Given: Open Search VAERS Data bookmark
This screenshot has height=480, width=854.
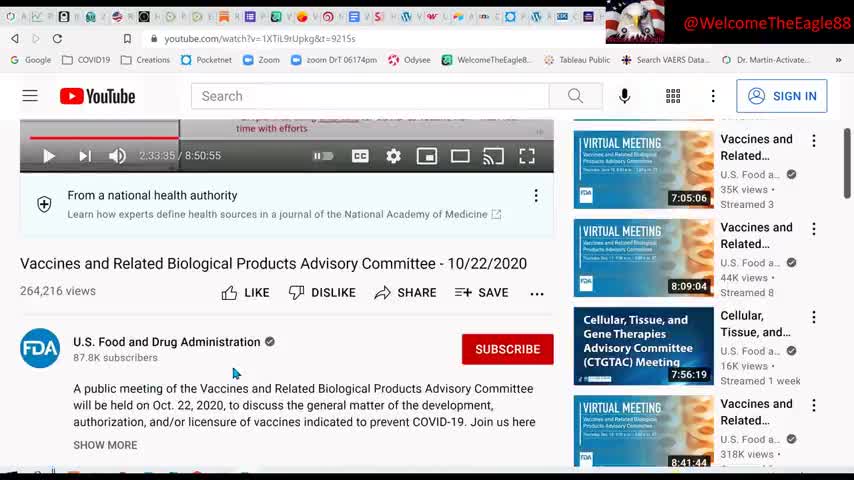Looking at the screenshot, I should (666, 60).
